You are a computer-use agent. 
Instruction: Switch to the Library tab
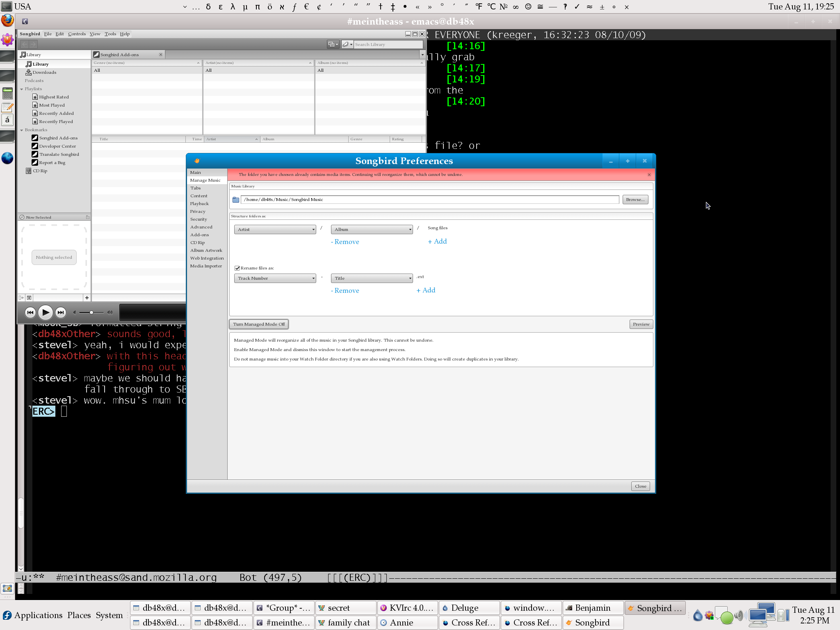(x=54, y=55)
